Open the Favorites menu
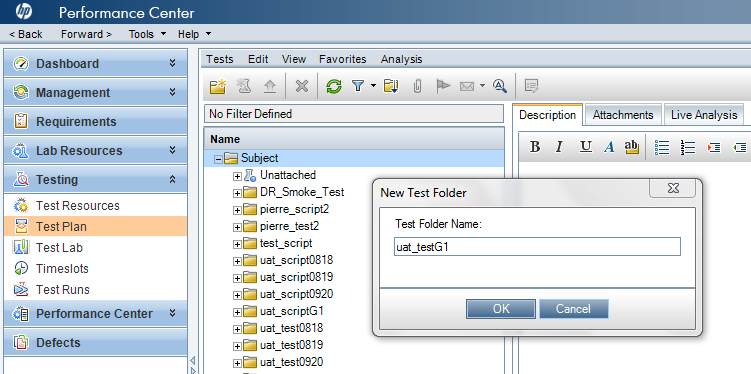This screenshot has width=751, height=374. (342, 59)
